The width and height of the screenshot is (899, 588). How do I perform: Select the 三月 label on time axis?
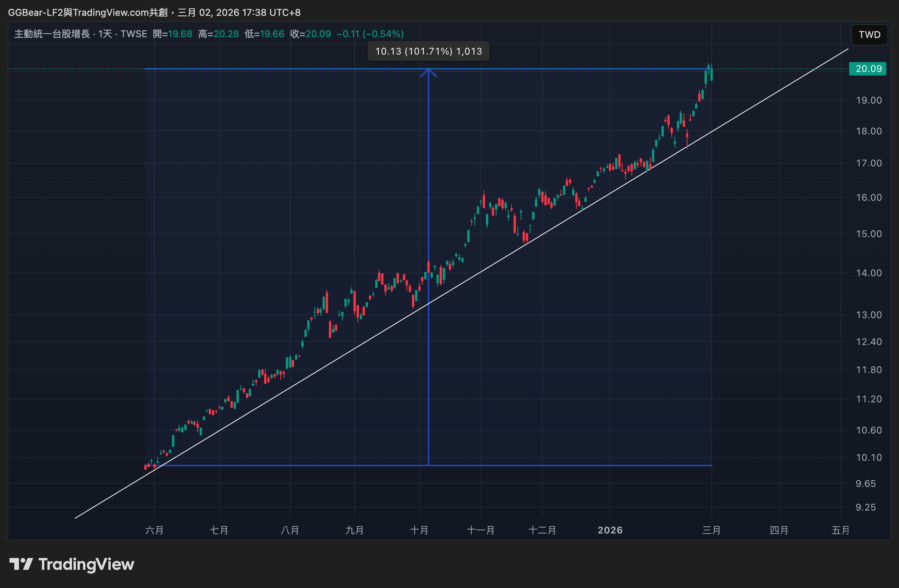[711, 530]
